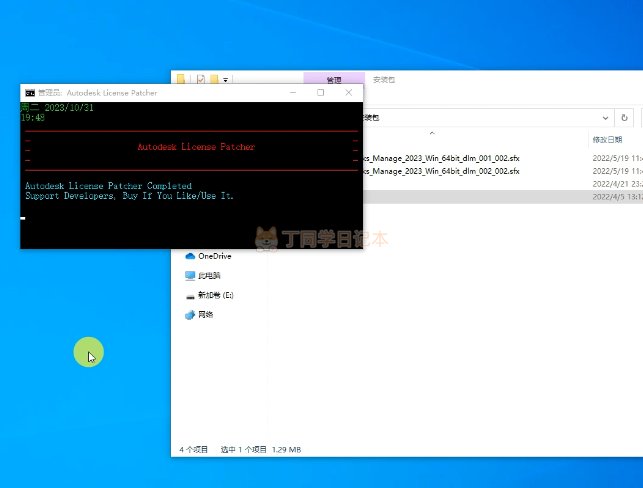Image resolution: width=643 pixels, height=488 pixels.
Task: Click the '4 个项目' status bar text
Action: pos(194,450)
